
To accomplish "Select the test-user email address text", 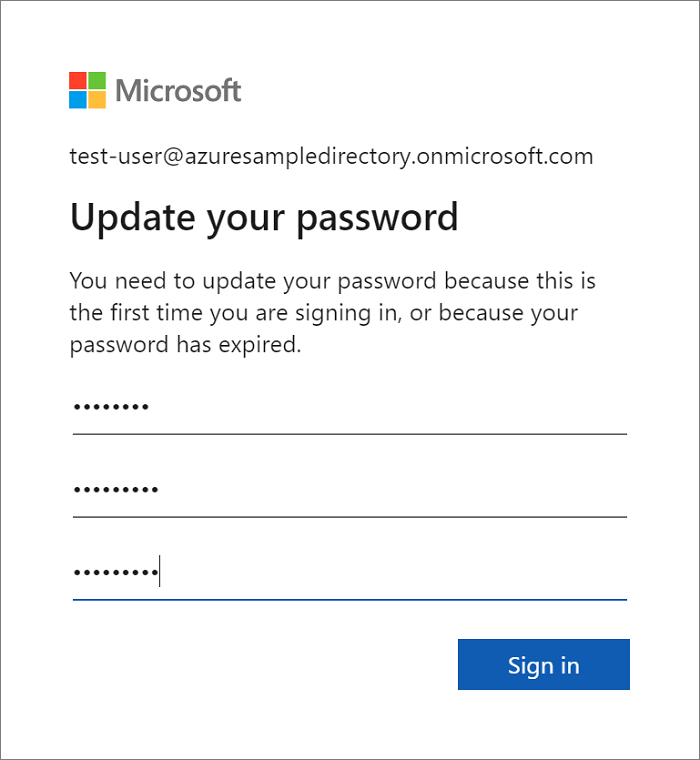I will coord(331,156).
